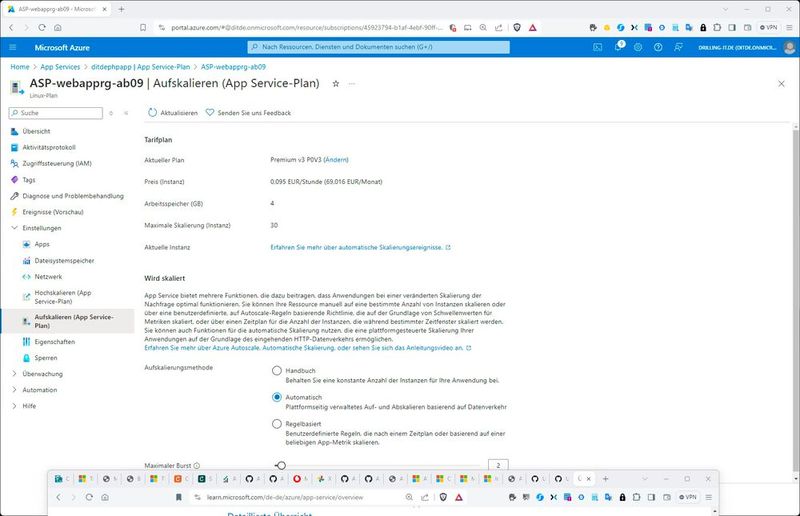800x516 pixels.
Task: Open the user account avatar
Action: (789, 47)
